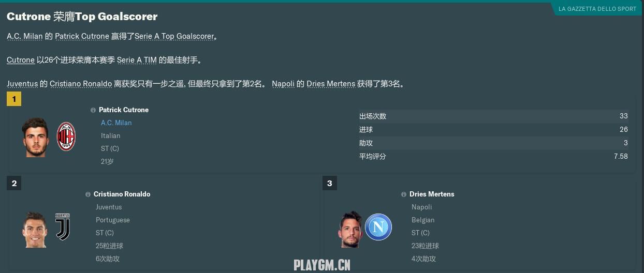The image size is (644, 273).
Task: Click info icon beside Dries Mertens
Action: 404,194
